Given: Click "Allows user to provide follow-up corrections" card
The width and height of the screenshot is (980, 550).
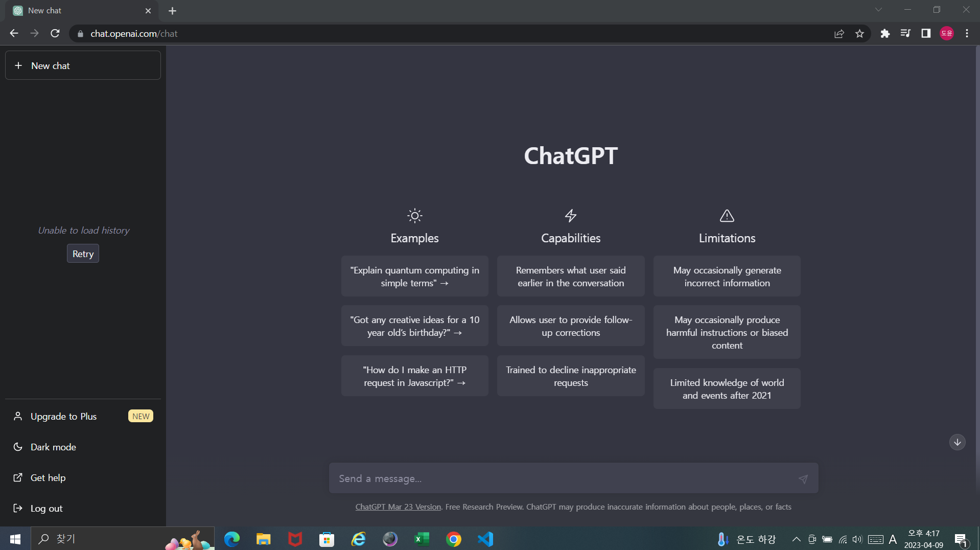Looking at the screenshot, I should tap(571, 326).
